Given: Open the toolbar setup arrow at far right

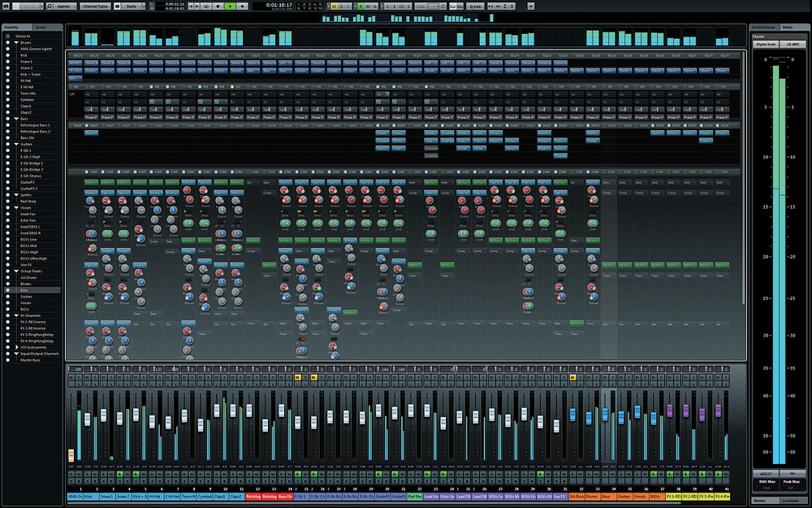Looking at the screenshot, I should coord(531,7).
